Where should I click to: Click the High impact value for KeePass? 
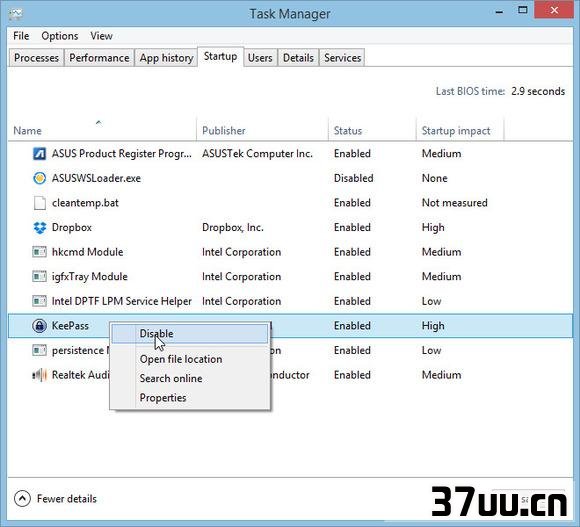pos(433,326)
